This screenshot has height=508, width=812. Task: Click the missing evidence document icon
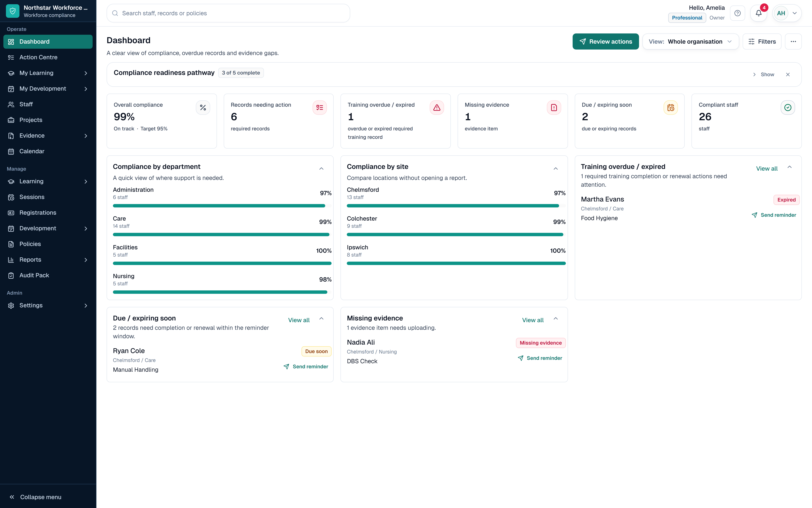(x=554, y=108)
